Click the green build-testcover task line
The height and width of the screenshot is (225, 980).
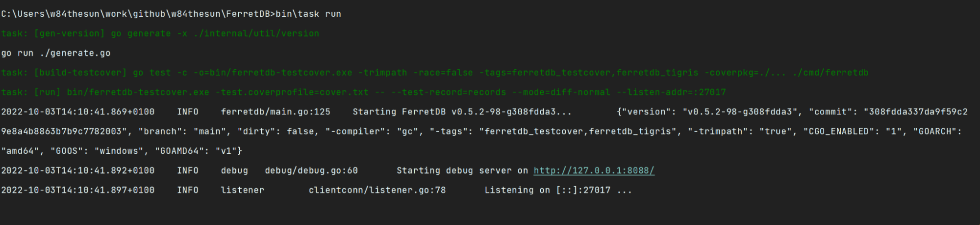[x=434, y=73]
